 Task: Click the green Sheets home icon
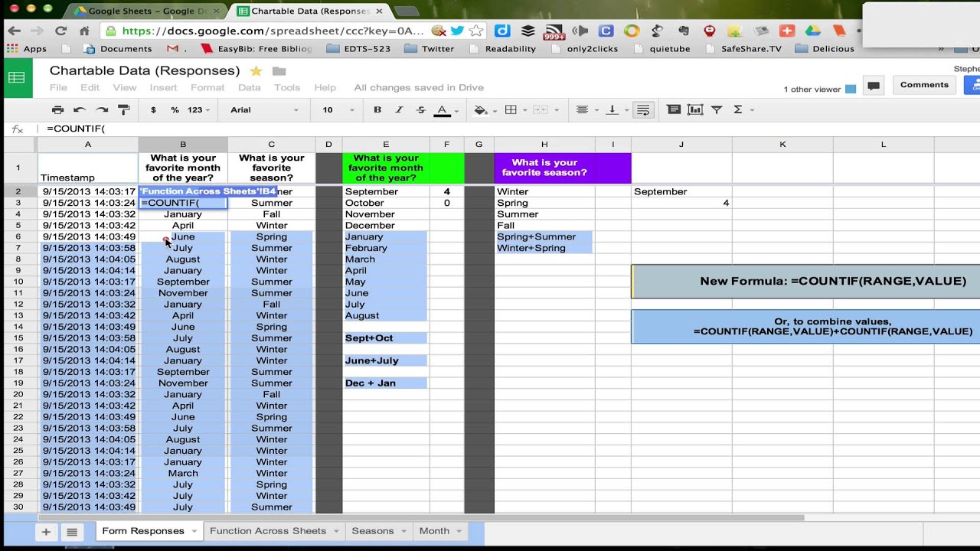coord(16,78)
